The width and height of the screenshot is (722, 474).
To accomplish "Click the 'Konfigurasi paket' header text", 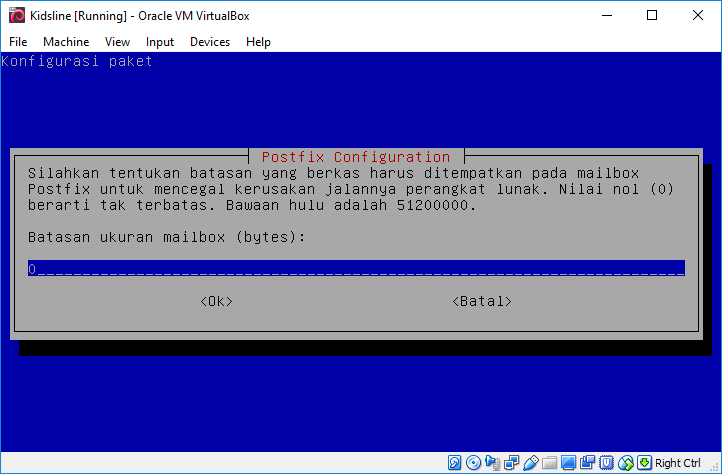I will click(x=77, y=61).
